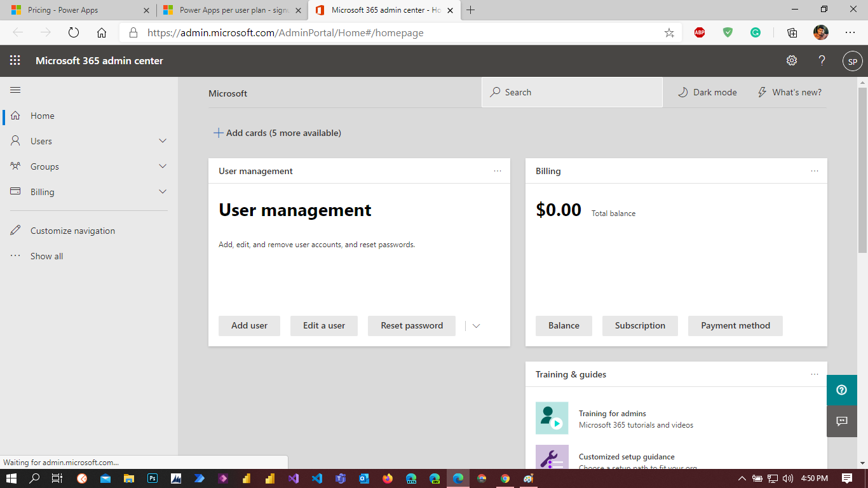Image resolution: width=868 pixels, height=488 pixels.
Task: Open the teal help support floating button
Action: pyautogui.click(x=842, y=390)
